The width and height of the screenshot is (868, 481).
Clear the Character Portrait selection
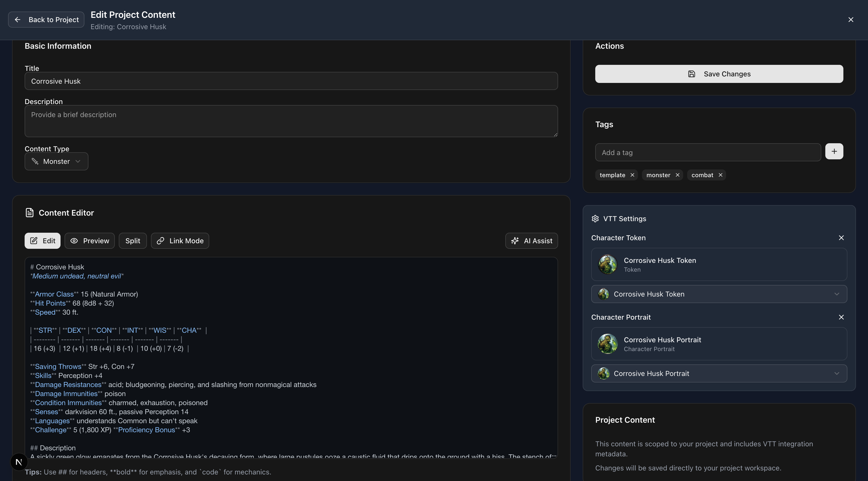click(x=841, y=317)
